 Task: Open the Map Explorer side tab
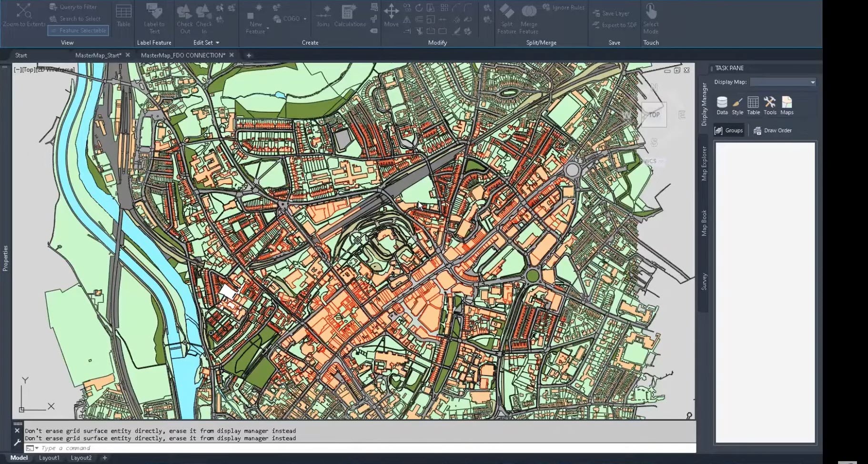click(704, 163)
